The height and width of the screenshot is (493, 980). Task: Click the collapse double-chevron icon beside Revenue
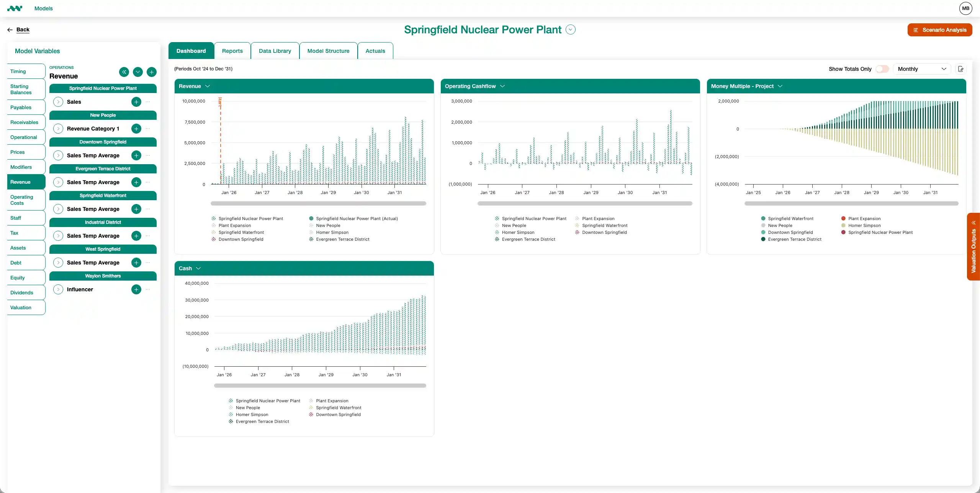(x=124, y=72)
